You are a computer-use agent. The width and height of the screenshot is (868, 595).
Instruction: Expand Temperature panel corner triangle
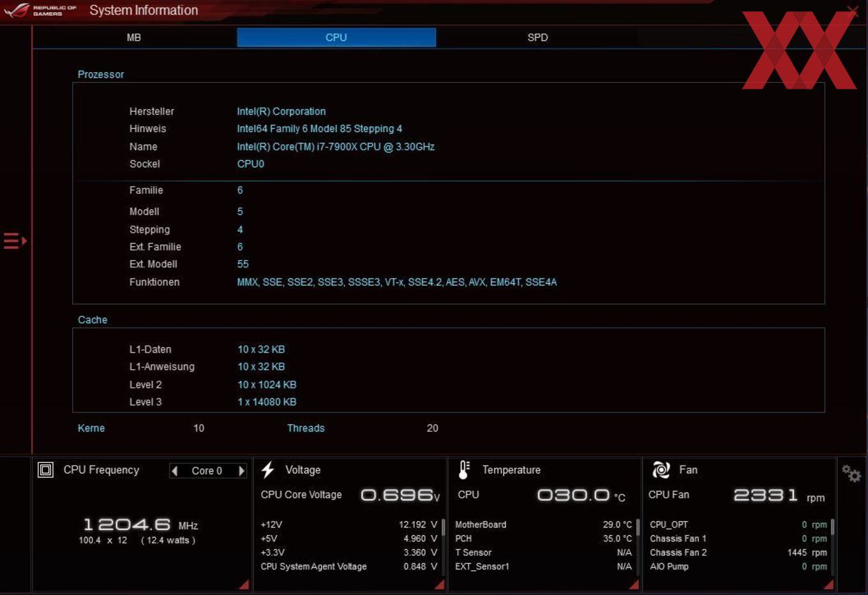pos(634,584)
